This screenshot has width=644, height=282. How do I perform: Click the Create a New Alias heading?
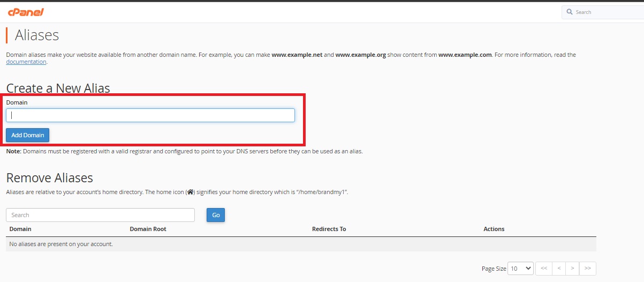point(58,88)
